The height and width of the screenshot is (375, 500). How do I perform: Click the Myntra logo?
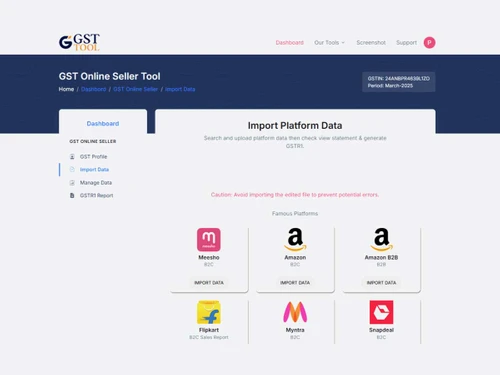click(295, 312)
